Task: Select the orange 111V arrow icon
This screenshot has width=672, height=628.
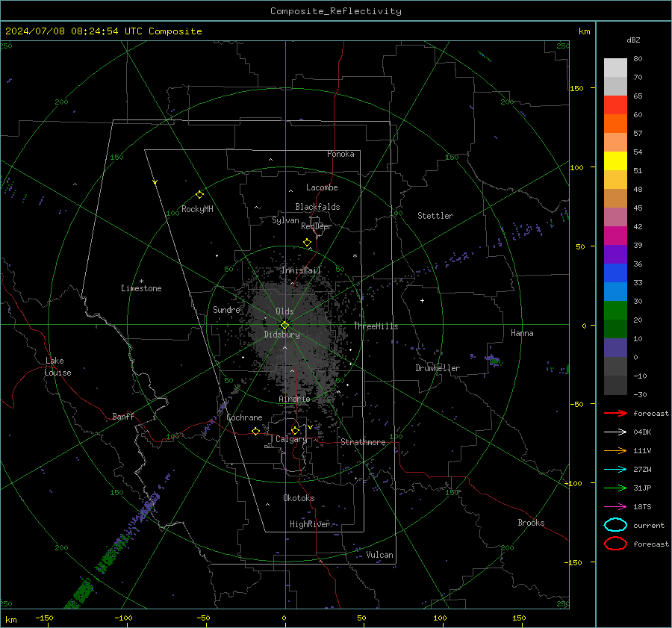Action: [615, 450]
